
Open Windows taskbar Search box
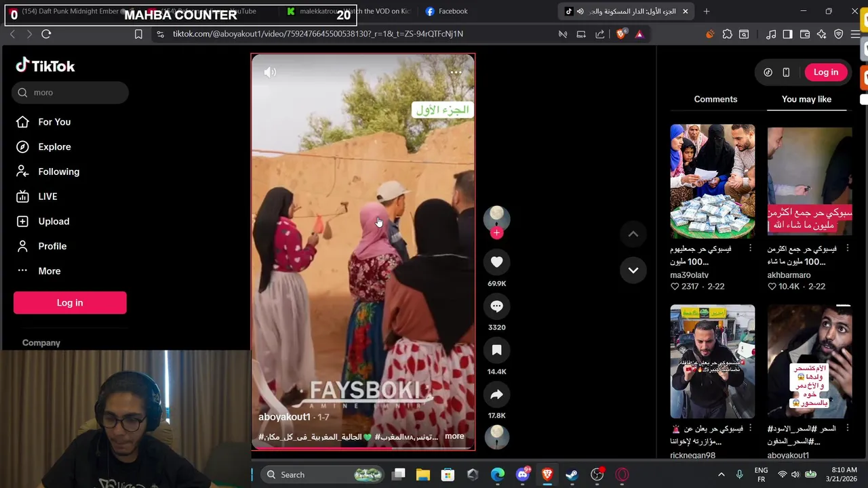coord(323,474)
